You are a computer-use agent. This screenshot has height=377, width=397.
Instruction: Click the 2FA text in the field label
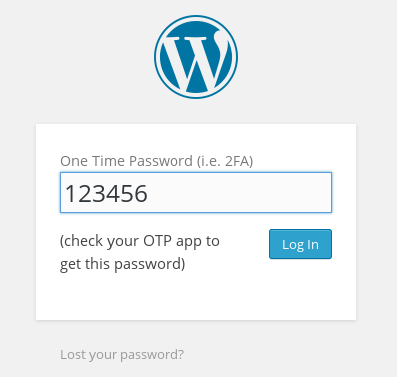tap(237, 161)
